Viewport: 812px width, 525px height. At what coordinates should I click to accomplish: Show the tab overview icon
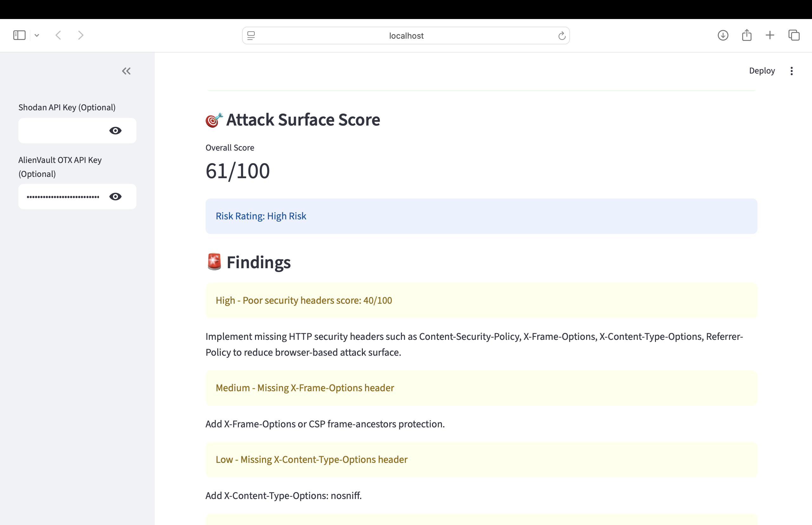(x=794, y=35)
